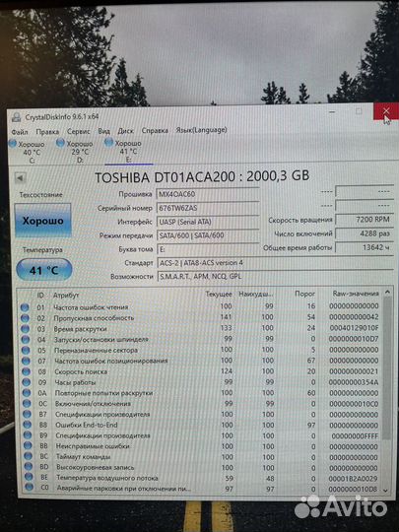Viewport: 399px width, 532px height.
Task: Click the 7200 RPM rotation speed field
Action: pos(364,220)
